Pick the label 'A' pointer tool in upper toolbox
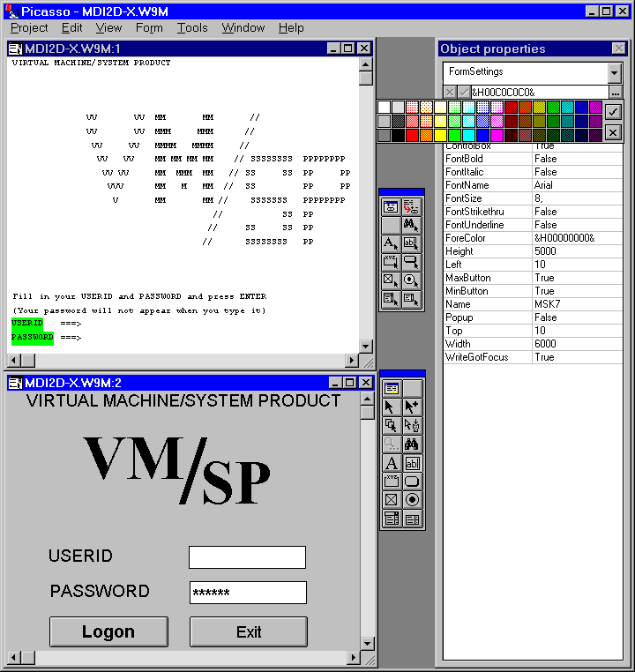Viewport: 635px width, 672px height. coord(391,244)
